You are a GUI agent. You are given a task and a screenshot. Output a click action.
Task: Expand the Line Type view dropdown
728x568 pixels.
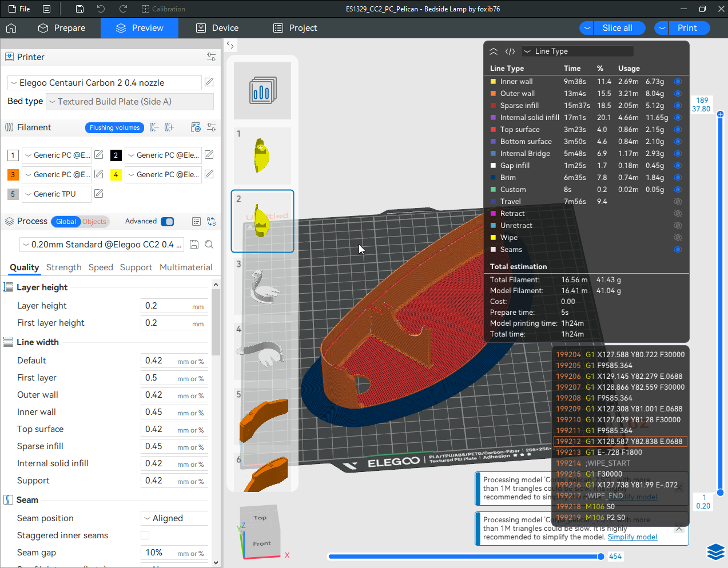pos(578,51)
